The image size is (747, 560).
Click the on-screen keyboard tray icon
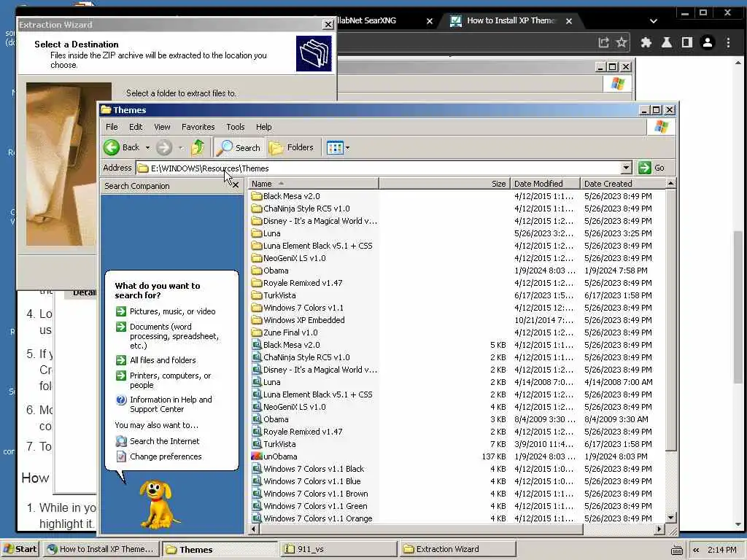(676, 550)
